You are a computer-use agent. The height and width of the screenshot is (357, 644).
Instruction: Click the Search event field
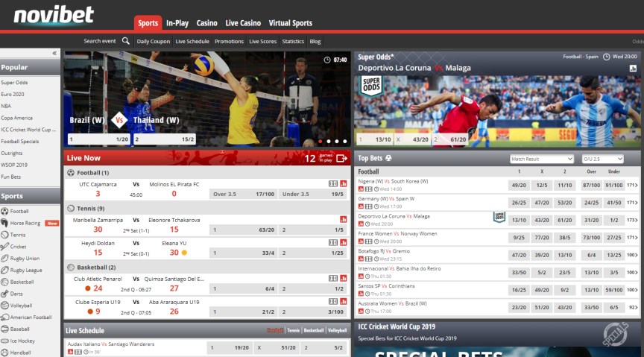click(100, 41)
